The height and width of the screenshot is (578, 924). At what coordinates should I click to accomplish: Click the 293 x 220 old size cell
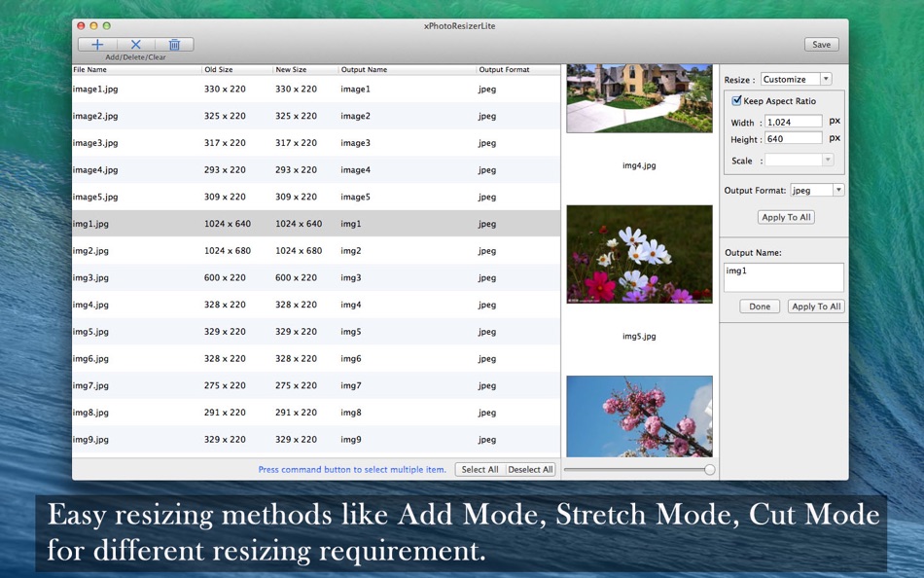point(225,170)
